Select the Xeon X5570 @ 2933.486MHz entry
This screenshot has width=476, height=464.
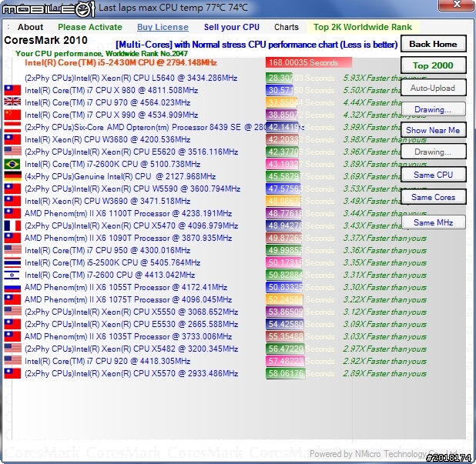pyautogui.click(x=131, y=373)
